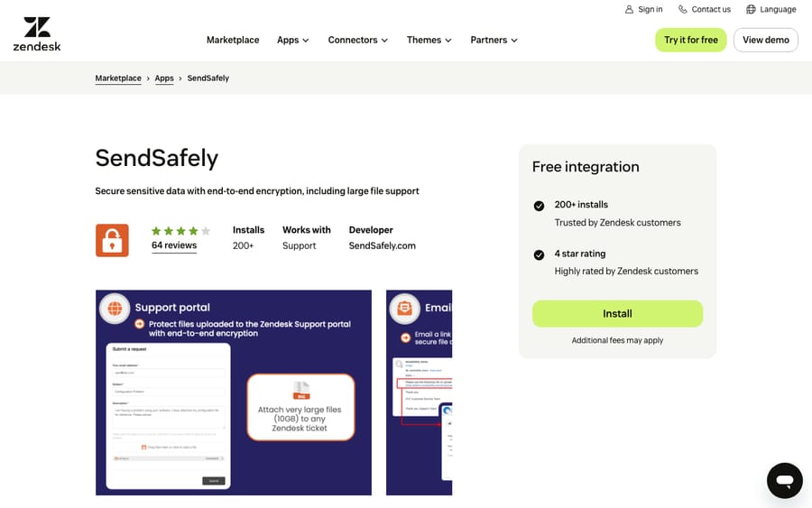Expand the Themes dropdown menu

tap(429, 40)
